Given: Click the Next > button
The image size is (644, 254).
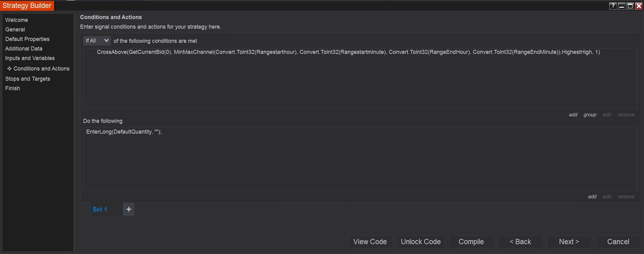Looking at the screenshot, I should (x=569, y=242).
